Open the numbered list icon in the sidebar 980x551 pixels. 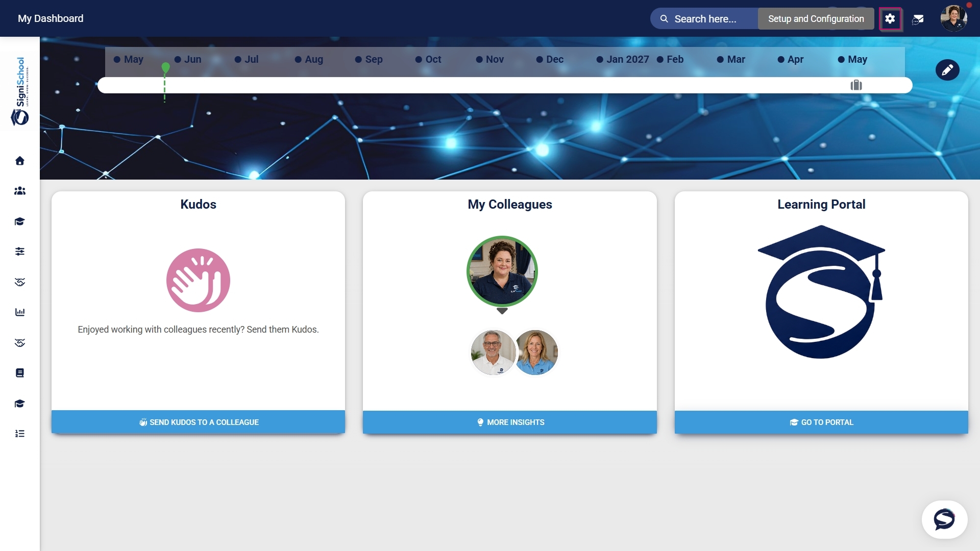pyautogui.click(x=20, y=434)
